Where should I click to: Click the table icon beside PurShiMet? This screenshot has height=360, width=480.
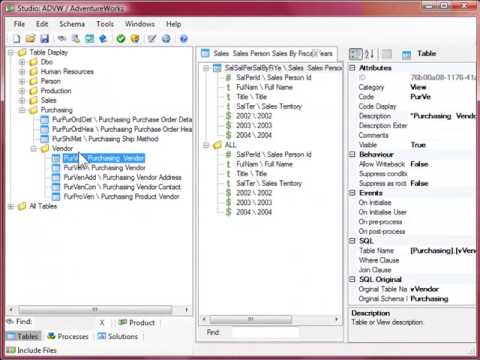(44, 139)
